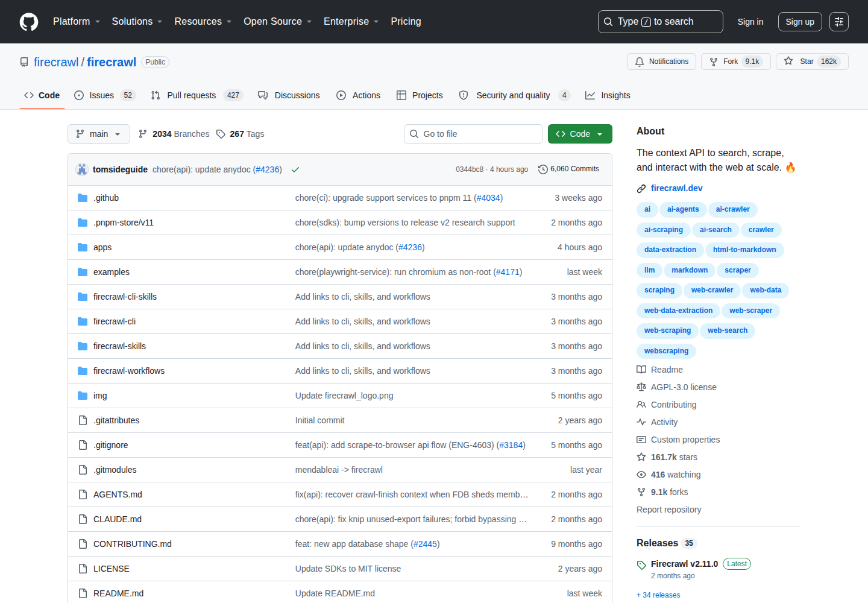Expand the Platform menu

pyautogui.click(x=77, y=22)
